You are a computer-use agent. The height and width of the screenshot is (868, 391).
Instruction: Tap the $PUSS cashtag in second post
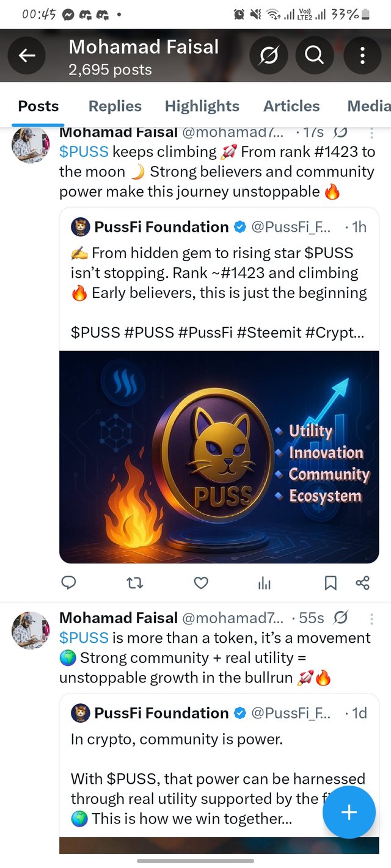[84, 638]
